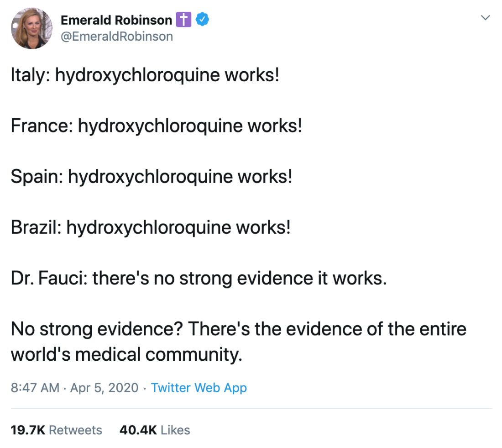The height and width of the screenshot is (448, 502).
Task: Click the 8:47 AM timestamp
Action: pos(35,388)
